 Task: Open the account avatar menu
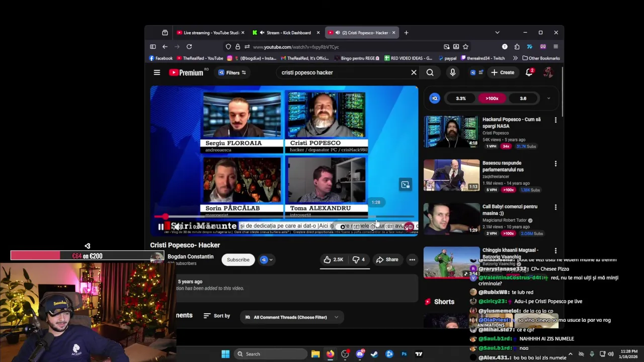548,72
